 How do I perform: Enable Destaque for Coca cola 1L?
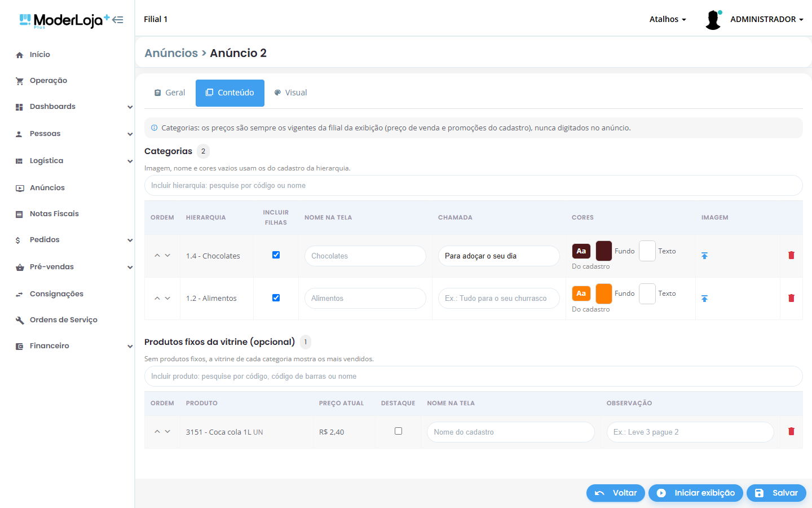(399, 431)
